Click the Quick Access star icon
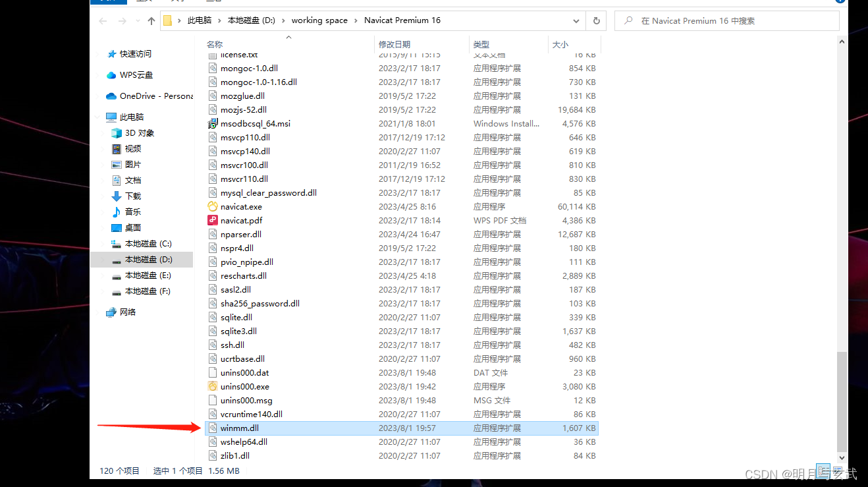Image resolution: width=868 pixels, height=487 pixels. pos(112,54)
